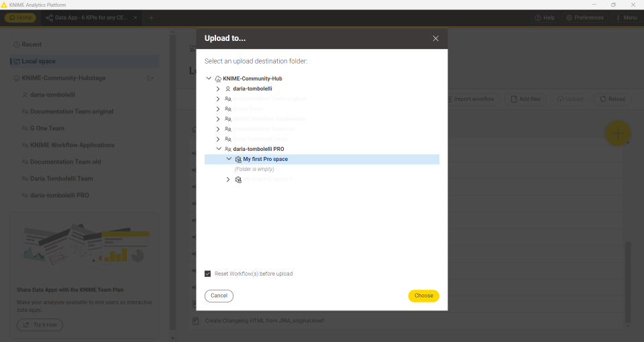Expand the daria-tombolelli user folder
The image size is (644, 342).
tap(218, 89)
